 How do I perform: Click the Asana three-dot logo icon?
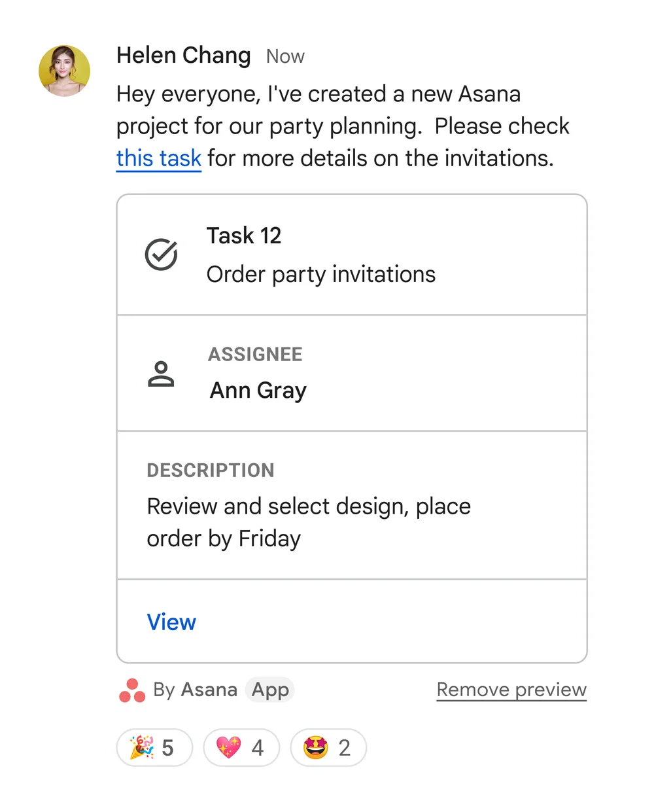tap(132, 690)
